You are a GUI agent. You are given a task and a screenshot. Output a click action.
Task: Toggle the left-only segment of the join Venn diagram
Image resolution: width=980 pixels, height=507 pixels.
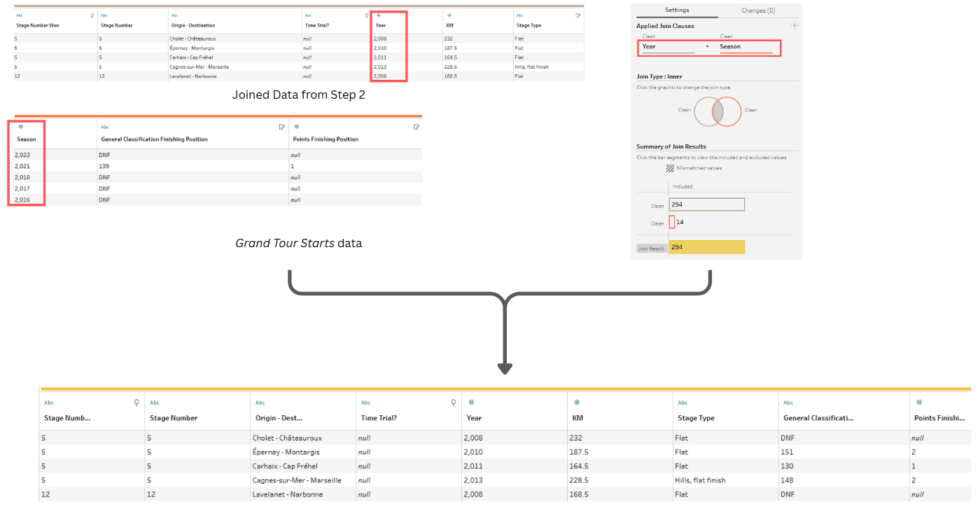(703, 111)
